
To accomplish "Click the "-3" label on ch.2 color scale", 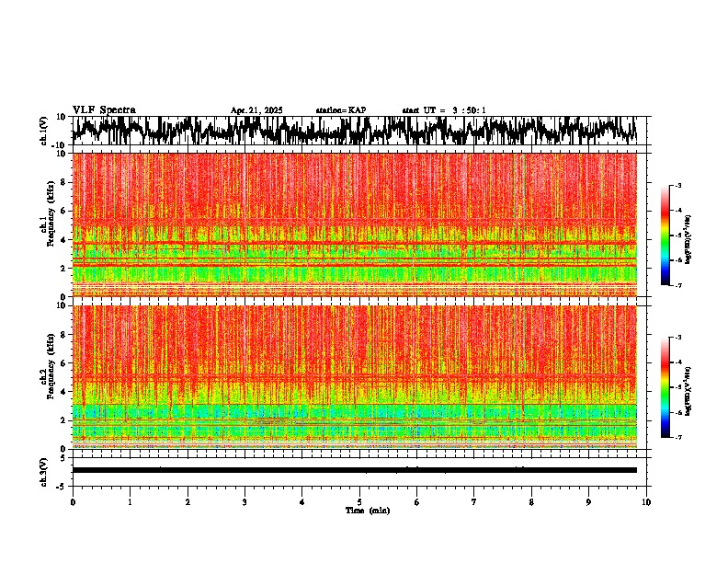I will [x=677, y=338].
